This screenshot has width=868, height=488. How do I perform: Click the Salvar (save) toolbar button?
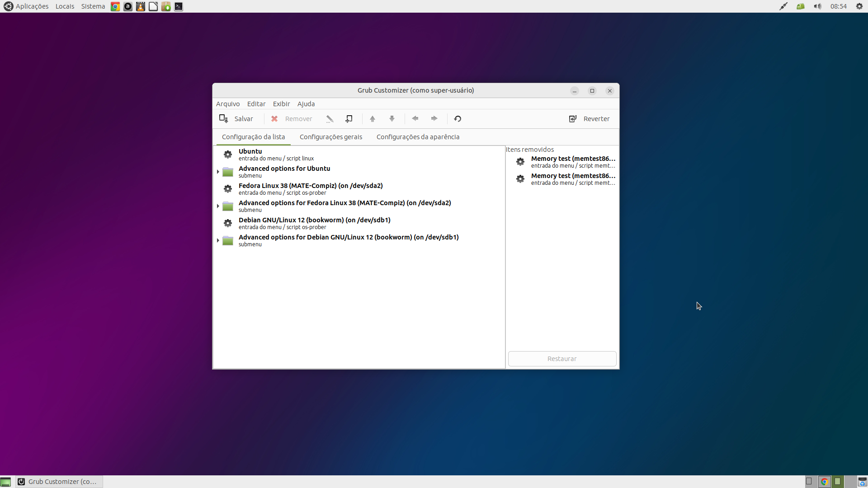236,119
